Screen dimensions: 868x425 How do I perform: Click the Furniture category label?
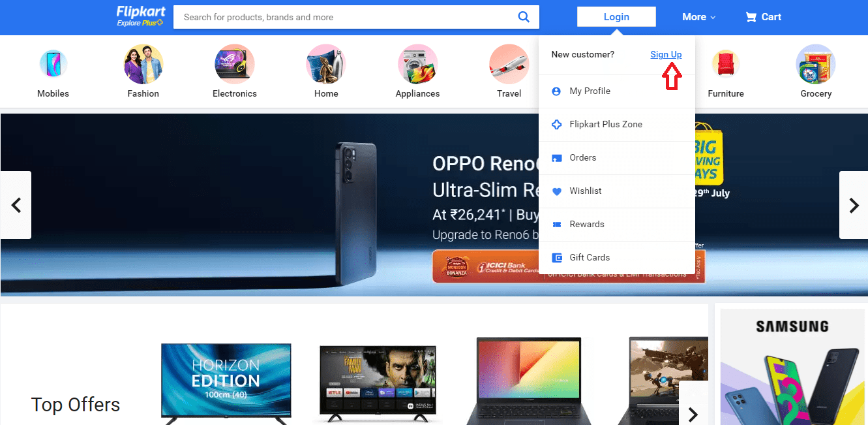coord(726,93)
